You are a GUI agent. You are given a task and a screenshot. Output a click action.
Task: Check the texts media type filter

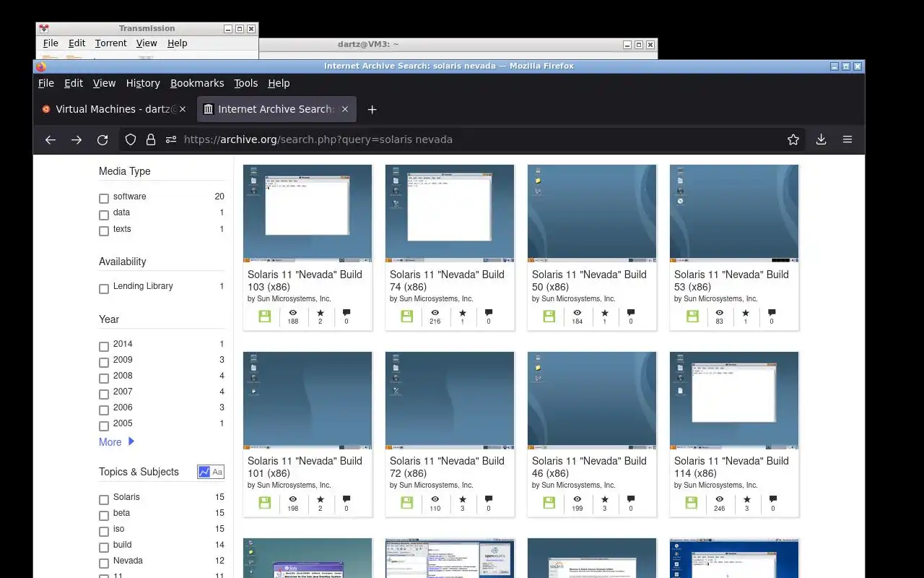point(104,231)
